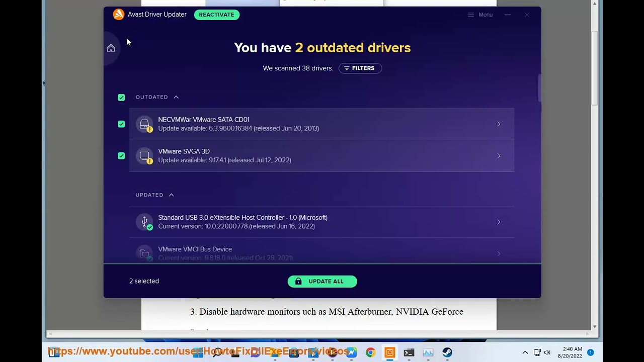Click 'Update available: 9.17.4.1' text

224,160
